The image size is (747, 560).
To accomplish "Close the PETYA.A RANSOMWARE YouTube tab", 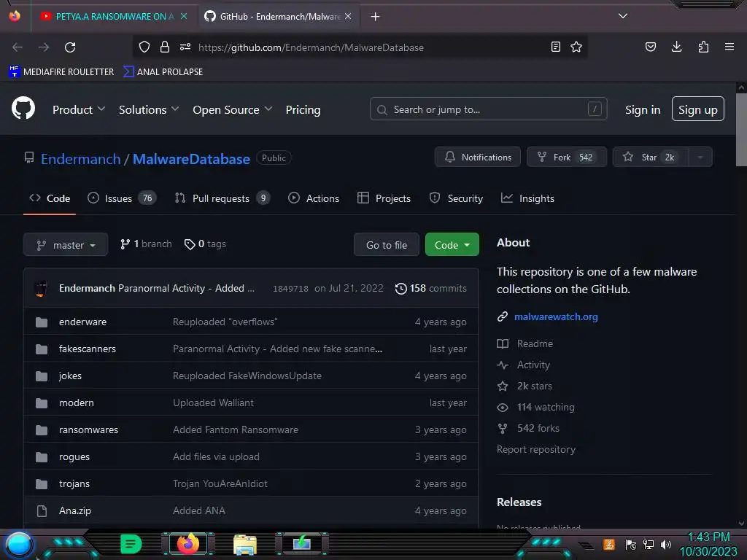I will [184, 16].
